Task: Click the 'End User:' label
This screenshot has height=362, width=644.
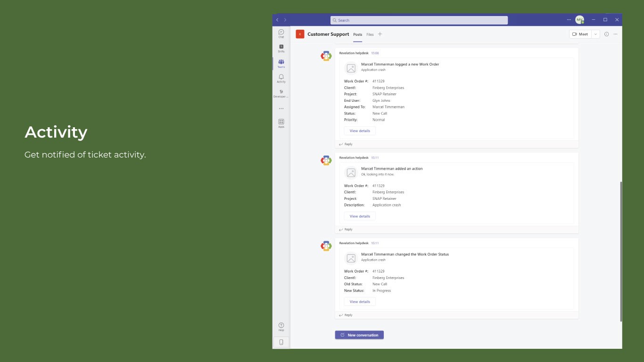Action: [x=352, y=100]
